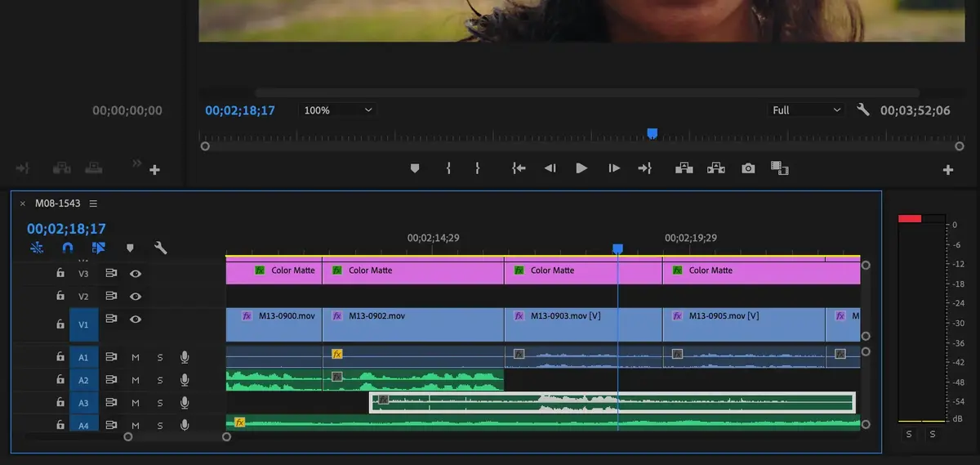Toggle Linked Selection in the timeline

click(99, 248)
